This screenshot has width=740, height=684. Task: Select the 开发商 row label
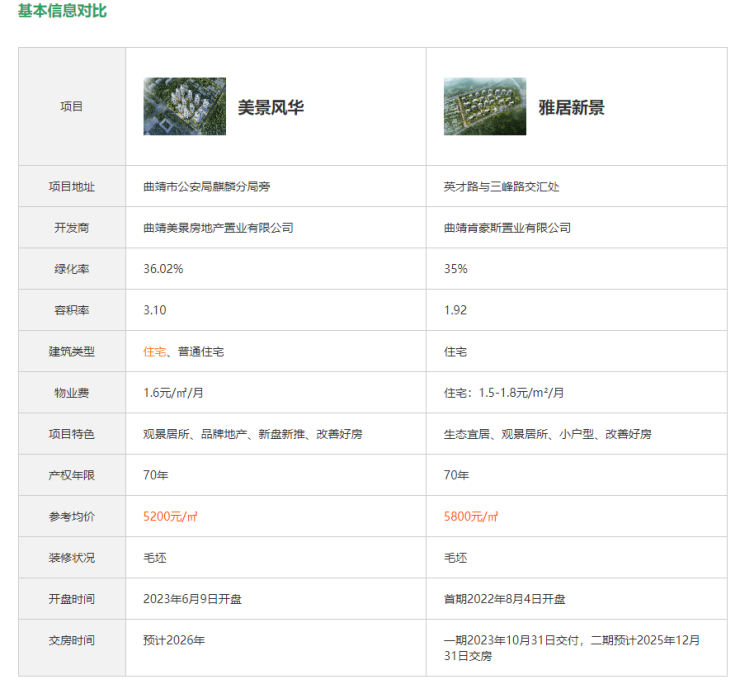pyautogui.click(x=72, y=228)
